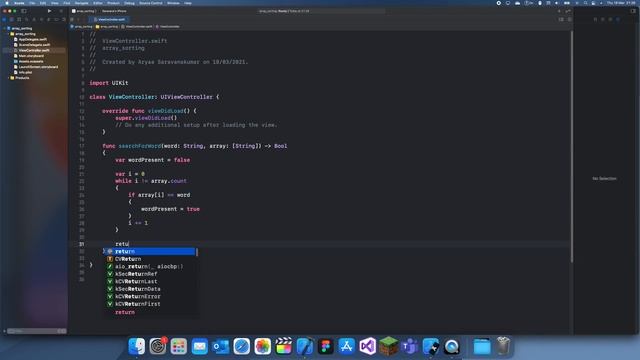Select the ViewController.swift editor tab
The width and height of the screenshot is (640, 360).
[109, 19]
